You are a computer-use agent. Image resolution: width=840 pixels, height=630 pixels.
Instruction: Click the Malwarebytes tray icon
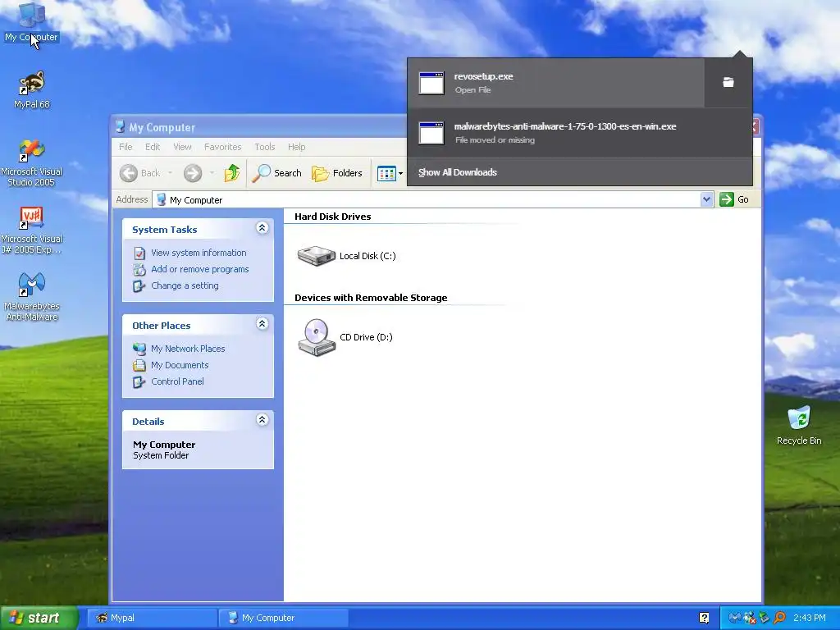[735, 618]
